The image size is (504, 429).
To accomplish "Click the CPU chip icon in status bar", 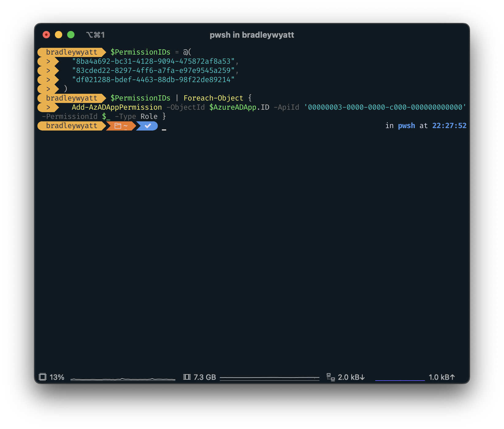I will tap(43, 377).
